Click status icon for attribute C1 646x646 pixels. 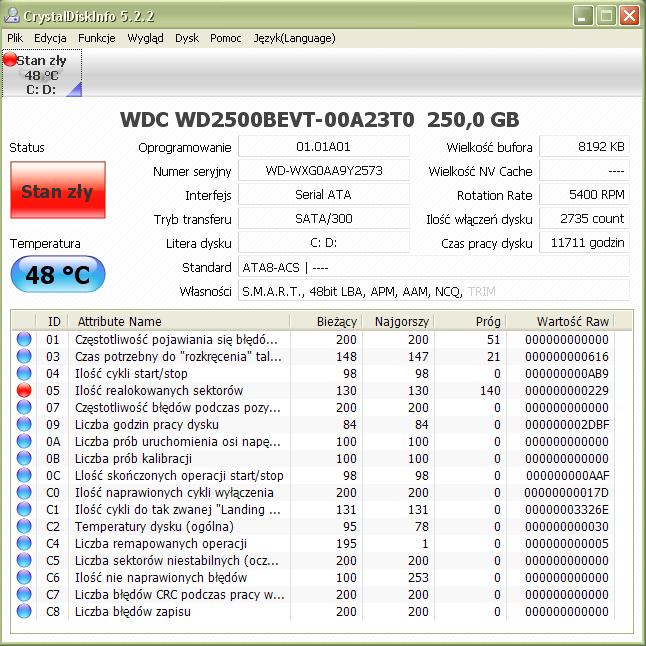24,510
